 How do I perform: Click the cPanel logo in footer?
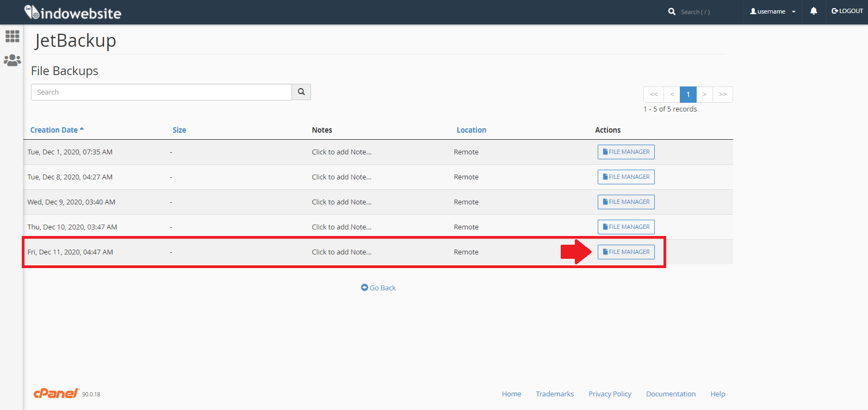pos(57,394)
